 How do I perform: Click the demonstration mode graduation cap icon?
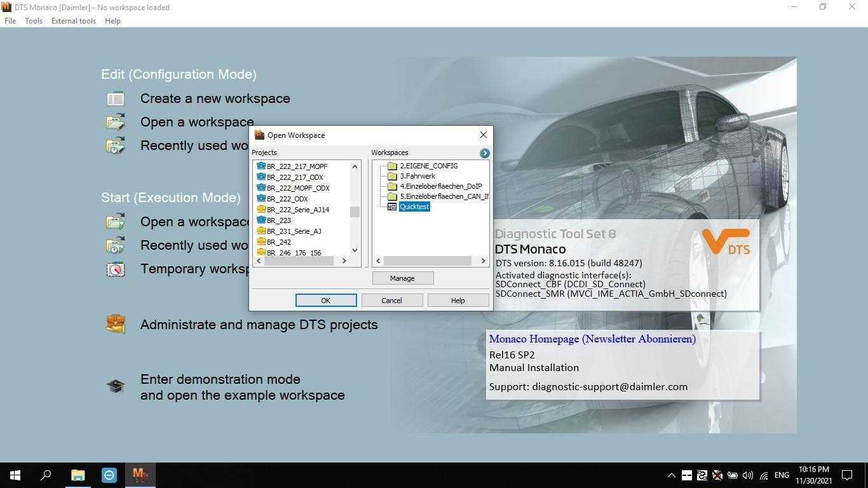[116, 386]
